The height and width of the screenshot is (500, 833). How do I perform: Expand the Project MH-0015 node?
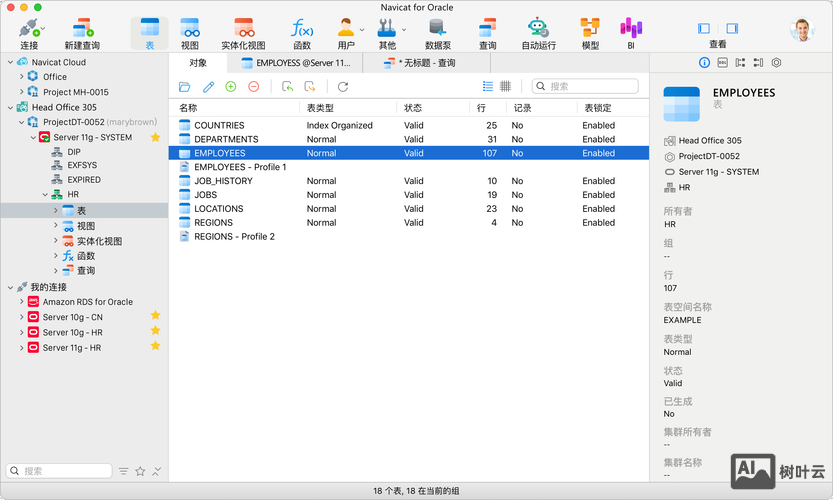click(x=21, y=91)
